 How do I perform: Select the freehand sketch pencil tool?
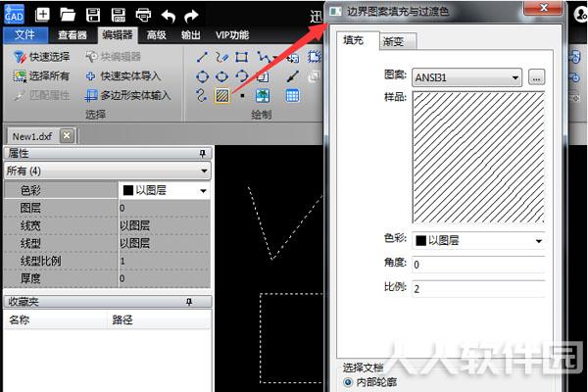pos(221,57)
